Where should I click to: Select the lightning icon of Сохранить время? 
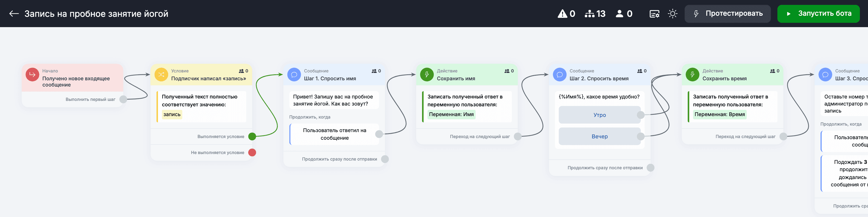692,75
